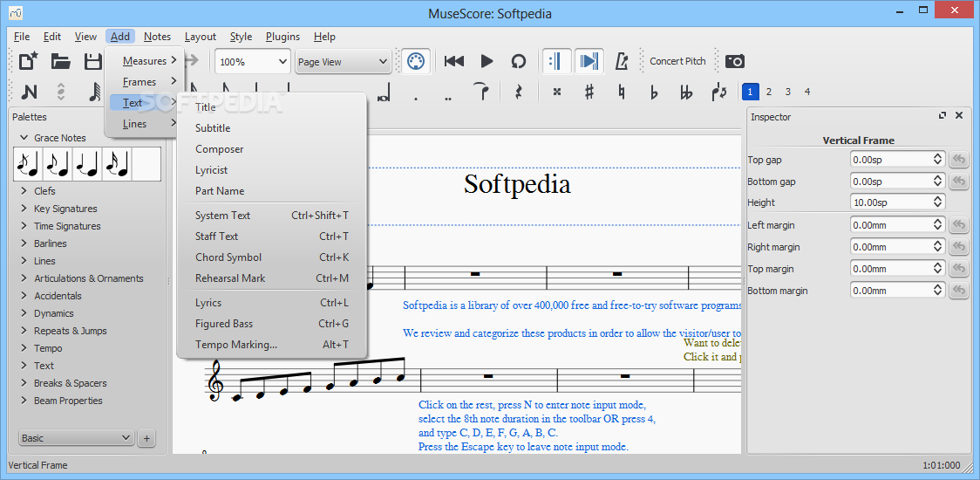Add an augmentation dot to note

coord(416,98)
